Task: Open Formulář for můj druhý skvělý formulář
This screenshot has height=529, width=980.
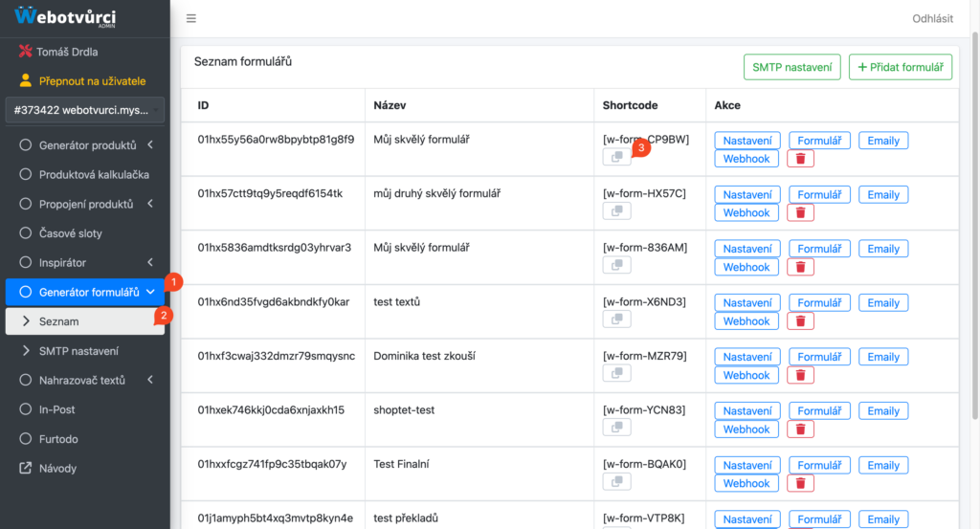Action: (x=819, y=195)
